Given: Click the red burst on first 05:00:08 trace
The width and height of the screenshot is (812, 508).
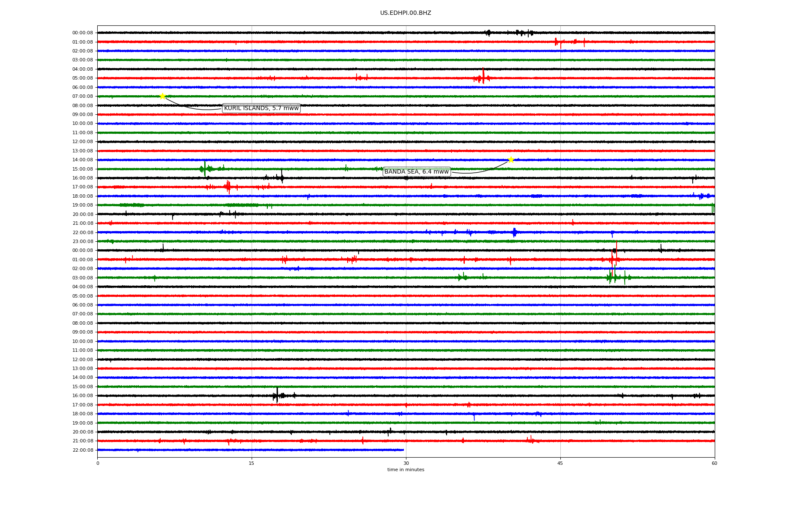Looking at the screenshot, I should [x=483, y=77].
